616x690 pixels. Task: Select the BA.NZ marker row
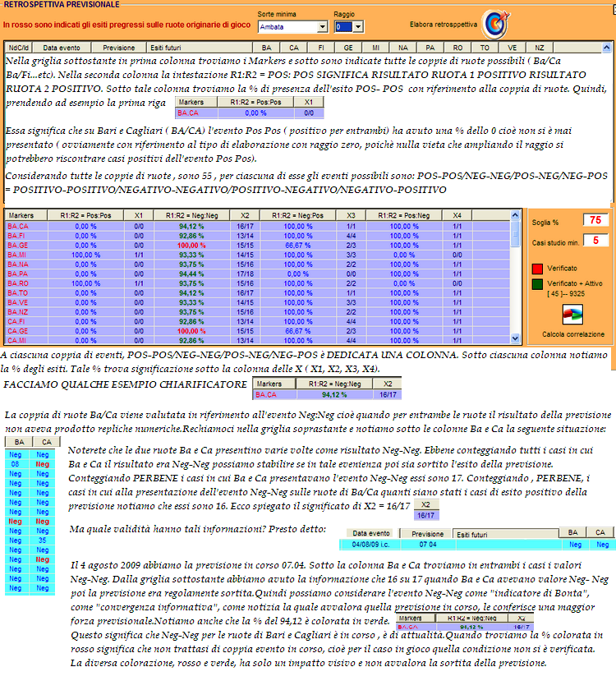(258, 312)
